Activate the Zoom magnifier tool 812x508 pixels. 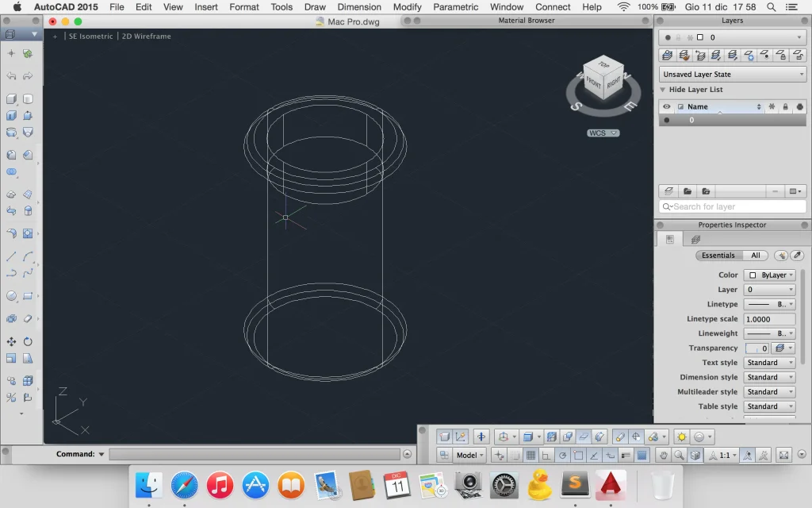[x=679, y=455]
